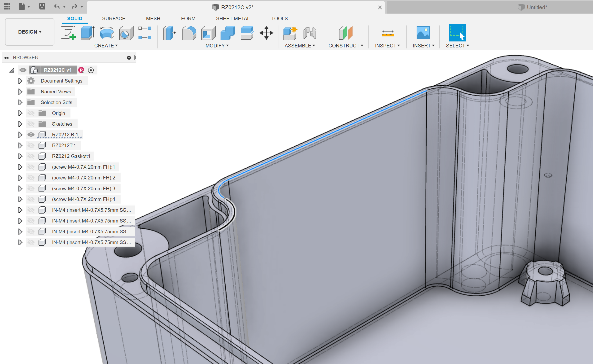
Task: Click the Joint icon in Assemble
Action: [310, 33]
